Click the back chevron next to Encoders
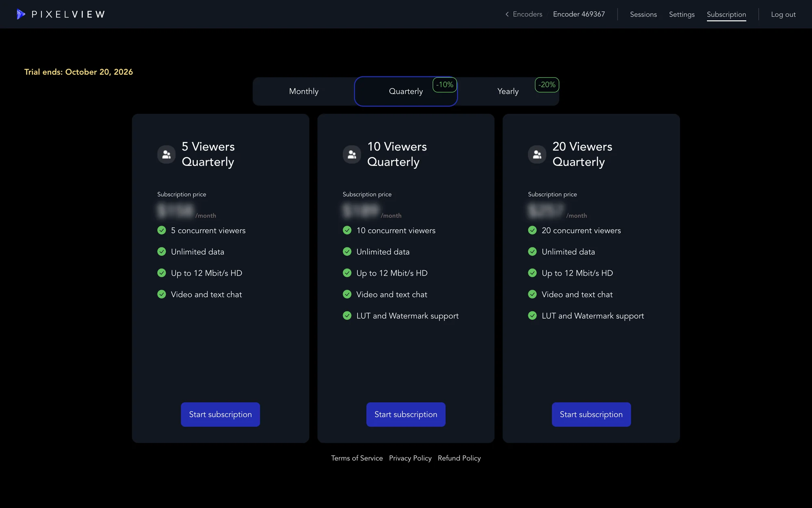 (507, 14)
